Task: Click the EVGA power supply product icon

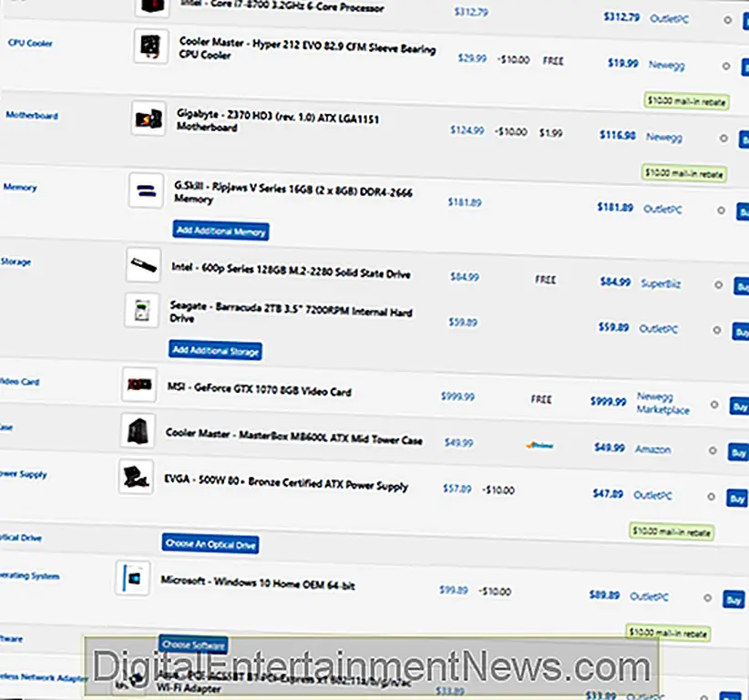Action: [137, 478]
